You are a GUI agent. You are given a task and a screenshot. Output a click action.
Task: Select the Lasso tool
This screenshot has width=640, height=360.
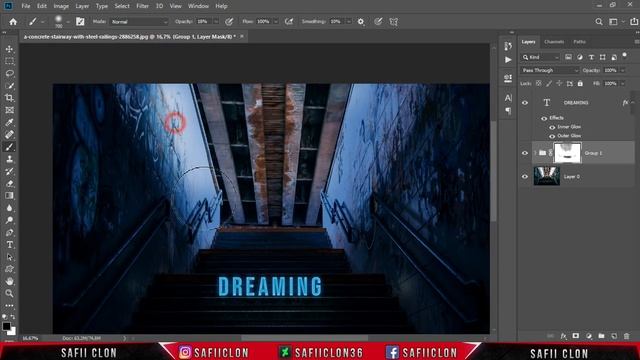9,73
